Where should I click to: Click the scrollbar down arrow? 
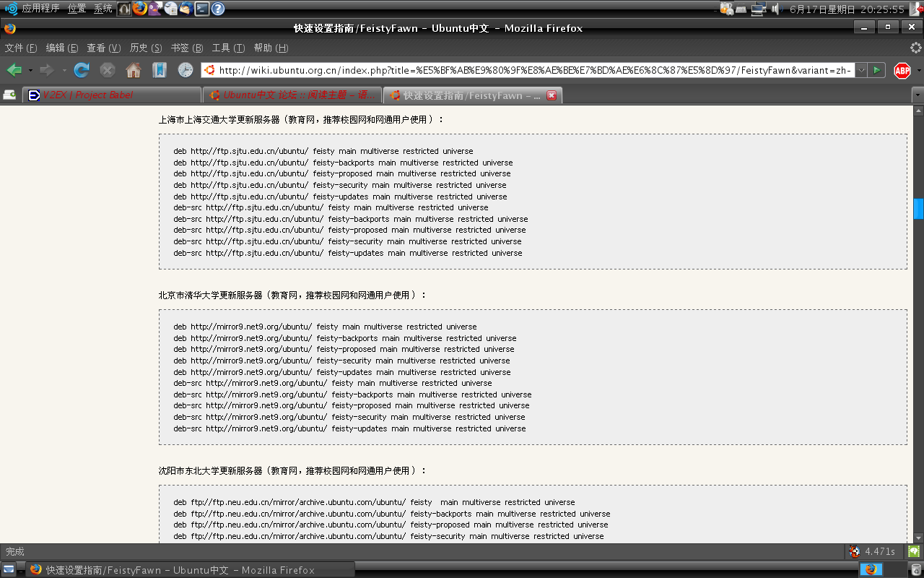click(918, 538)
